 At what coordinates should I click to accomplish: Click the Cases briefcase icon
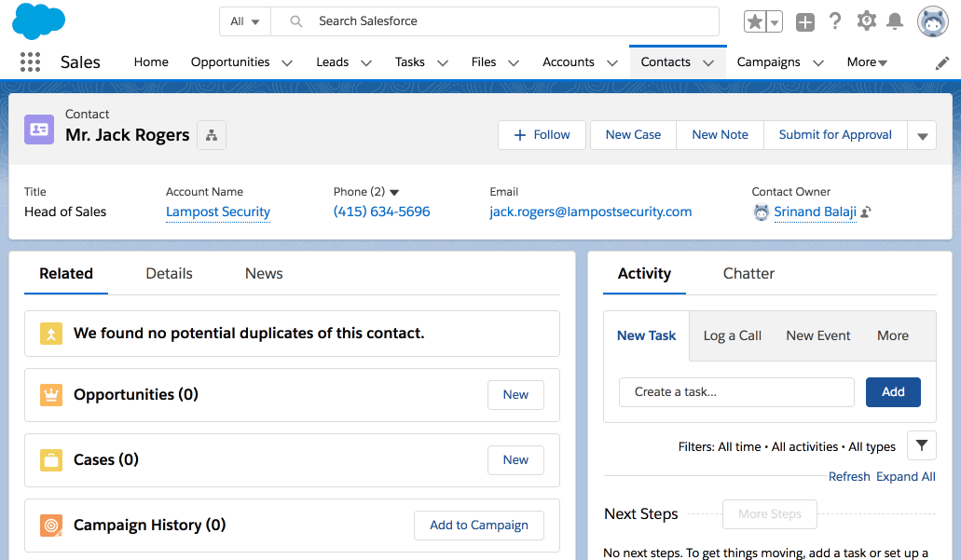[x=51, y=460]
